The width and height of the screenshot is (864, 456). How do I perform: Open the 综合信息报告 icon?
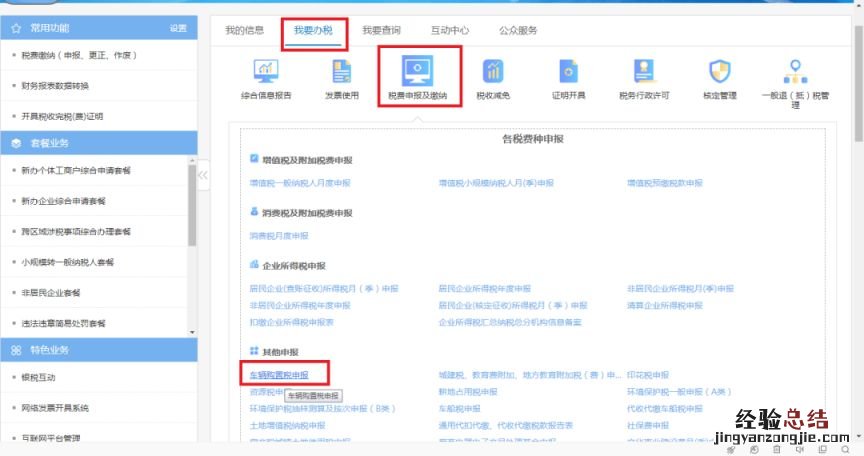pyautogui.click(x=266, y=72)
